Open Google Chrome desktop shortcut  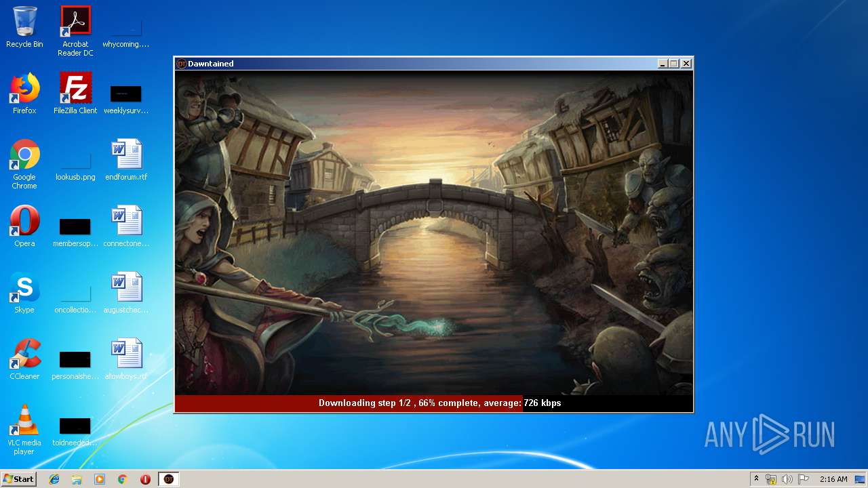24,164
